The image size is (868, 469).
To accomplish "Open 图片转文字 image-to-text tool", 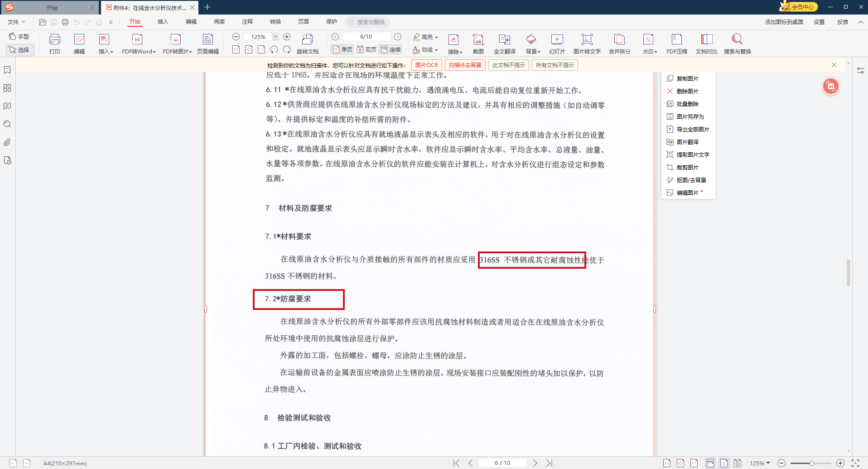I will [x=587, y=44].
